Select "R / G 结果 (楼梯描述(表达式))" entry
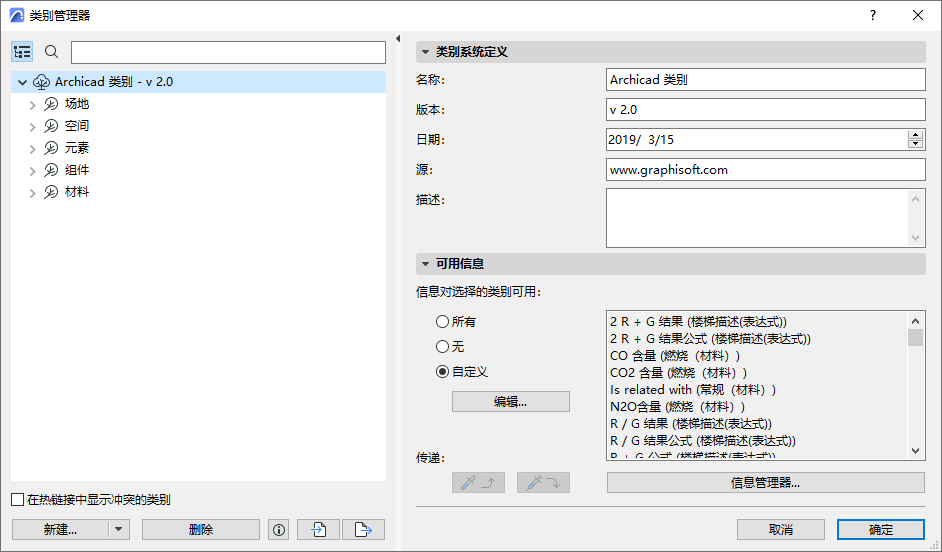The width and height of the screenshot is (942, 552). click(691, 423)
